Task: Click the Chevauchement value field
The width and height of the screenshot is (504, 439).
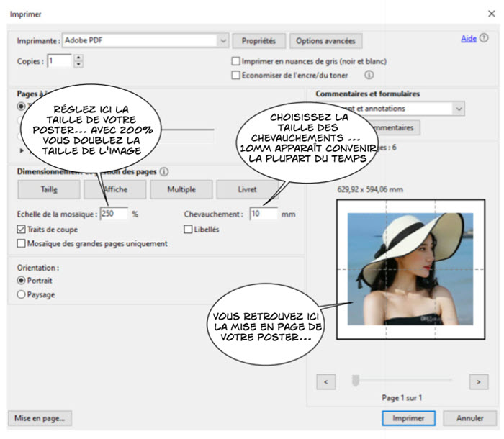Action: pyautogui.click(x=264, y=214)
